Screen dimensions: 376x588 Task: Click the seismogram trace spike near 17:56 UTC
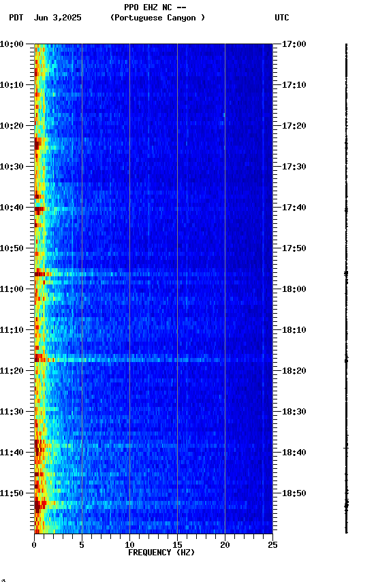(x=346, y=274)
